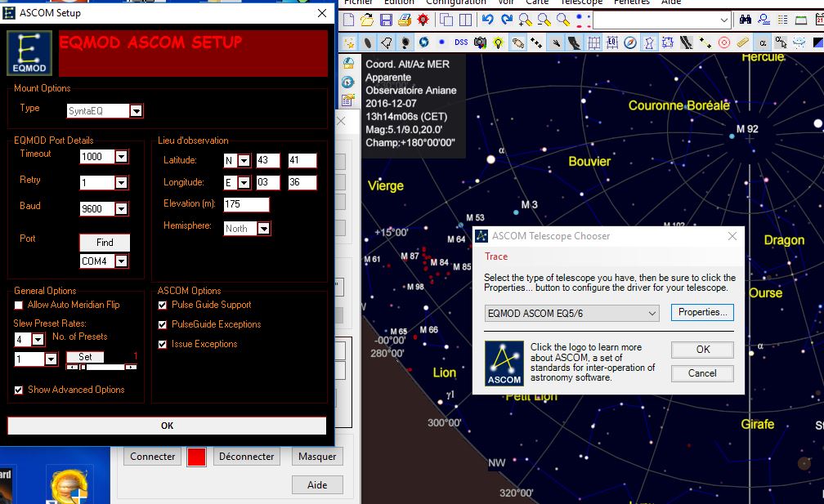Click the redo arrow toolbar icon
This screenshot has width=824, height=504.
(507, 20)
